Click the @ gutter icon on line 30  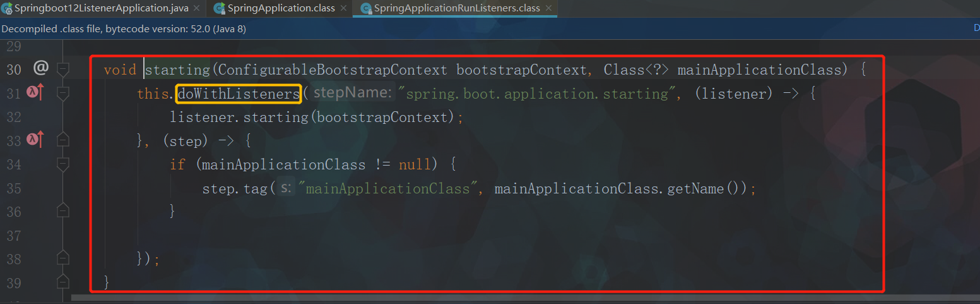41,68
